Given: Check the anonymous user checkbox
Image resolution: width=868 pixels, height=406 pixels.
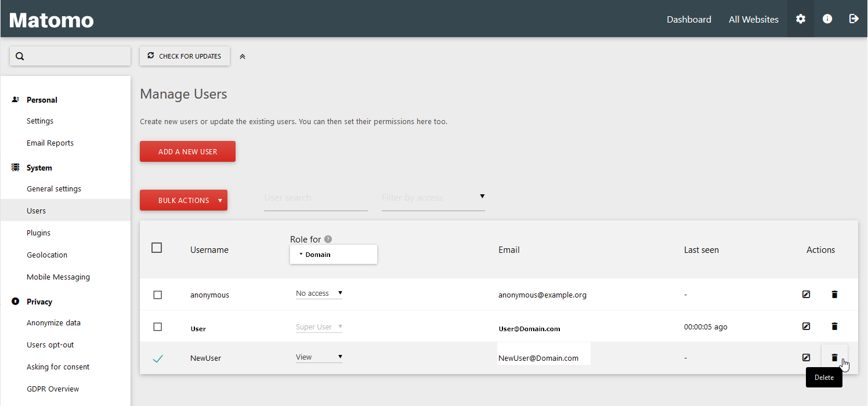Looking at the screenshot, I should click(158, 295).
